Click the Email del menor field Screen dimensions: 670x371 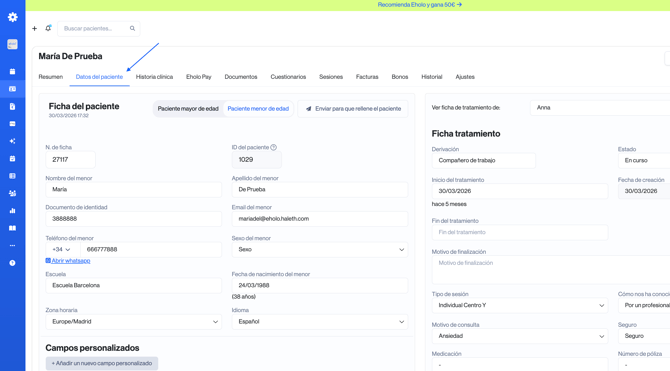320,219
